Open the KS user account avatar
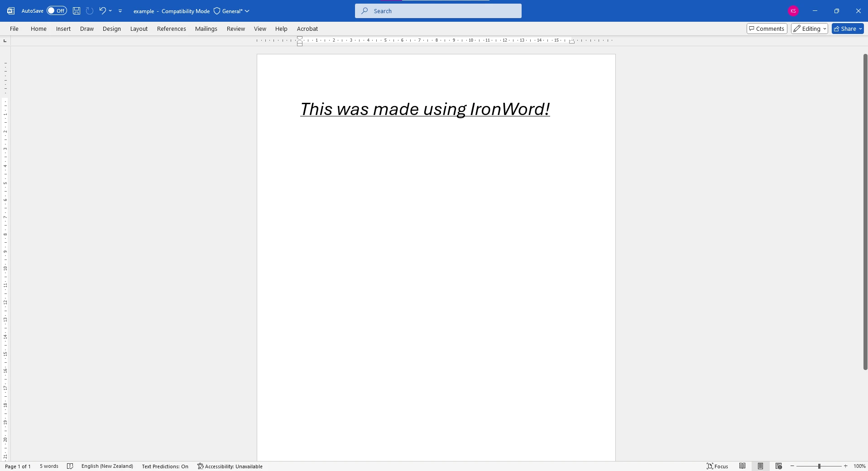The height and width of the screenshot is (471, 868). coord(793,11)
